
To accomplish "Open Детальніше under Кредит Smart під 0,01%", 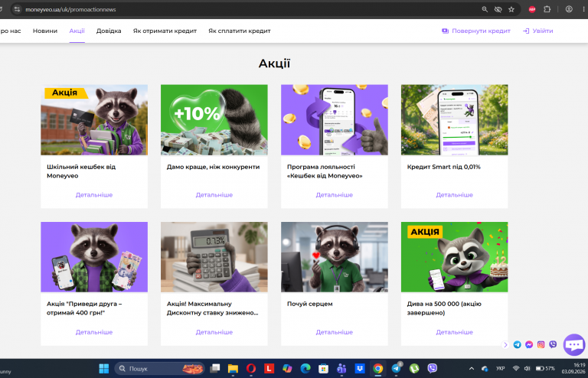I will click(454, 195).
